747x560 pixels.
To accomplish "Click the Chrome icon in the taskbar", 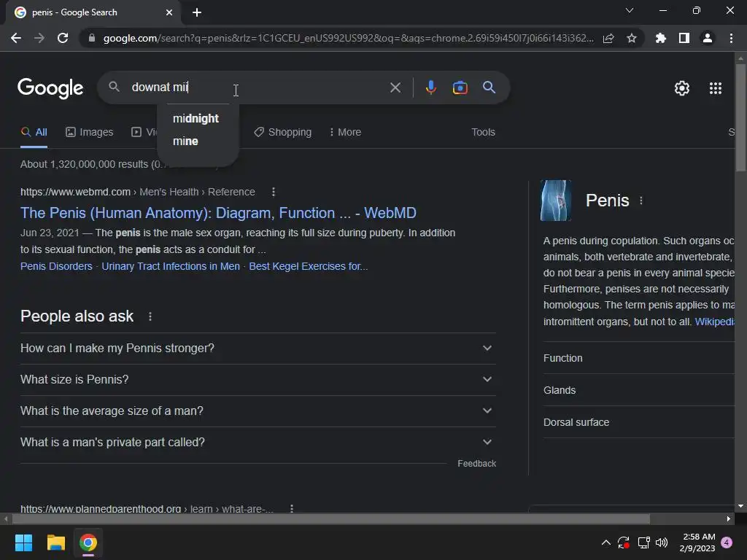I will pyautogui.click(x=88, y=542).
